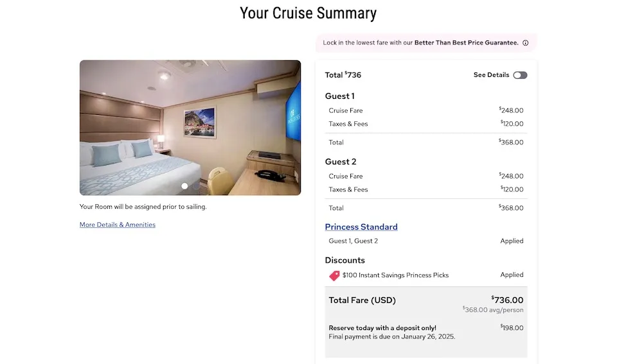Open the More Details & Amenities link
The height and width of the screenshot is (364, 617).
tap(118, 225)
